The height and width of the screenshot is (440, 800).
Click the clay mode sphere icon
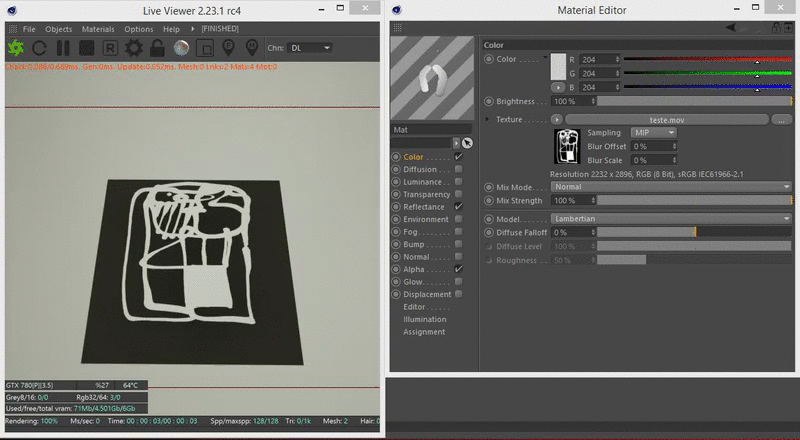[x=181, y=48]
